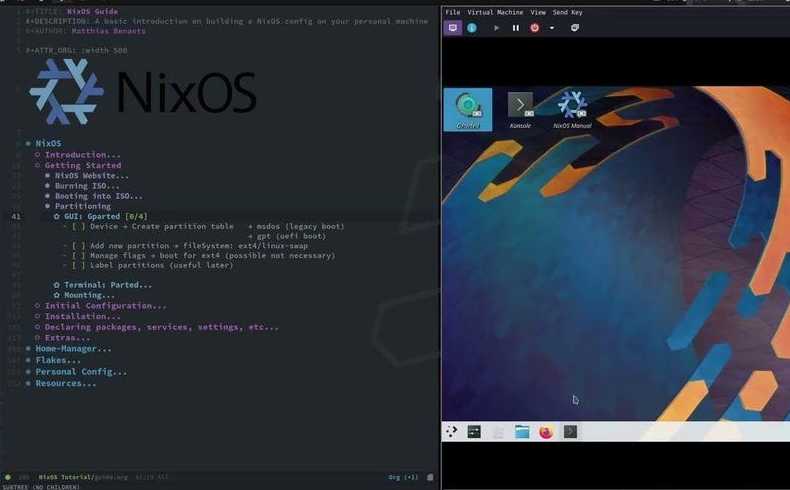Check 'Label partitions (useful later)' checkbox
790x490 pixels.
click(79, 265)
